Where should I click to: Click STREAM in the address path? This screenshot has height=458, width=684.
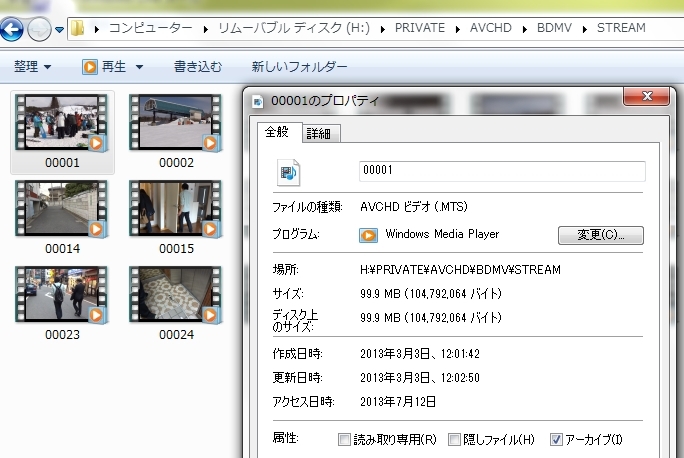tap(621, 28)
